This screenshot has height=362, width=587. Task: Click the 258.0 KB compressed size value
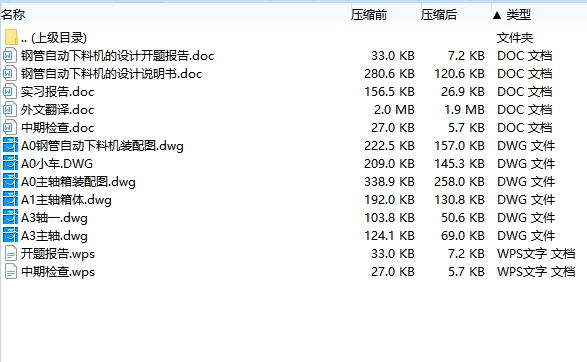(x=459, y=182)
